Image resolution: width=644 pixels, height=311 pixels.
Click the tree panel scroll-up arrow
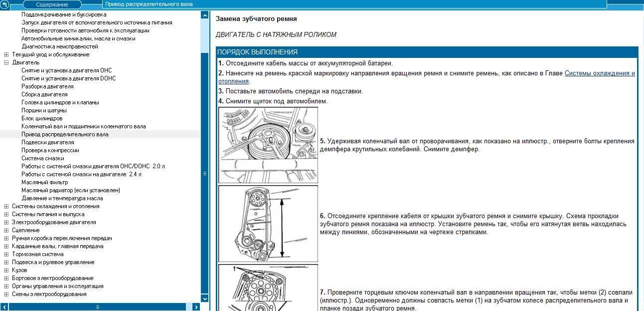204,15
